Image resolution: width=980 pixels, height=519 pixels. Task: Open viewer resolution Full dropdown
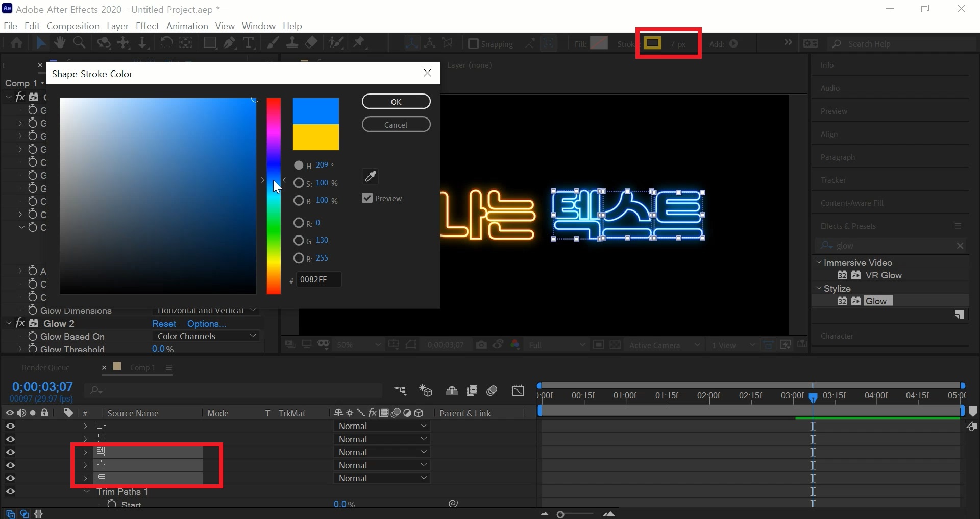coord(556,345)
